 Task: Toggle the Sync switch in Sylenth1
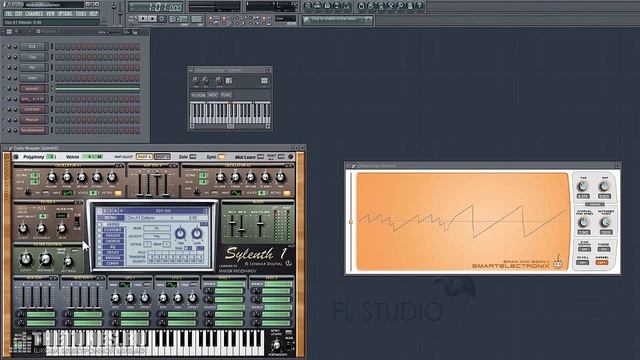coord(222,157)
